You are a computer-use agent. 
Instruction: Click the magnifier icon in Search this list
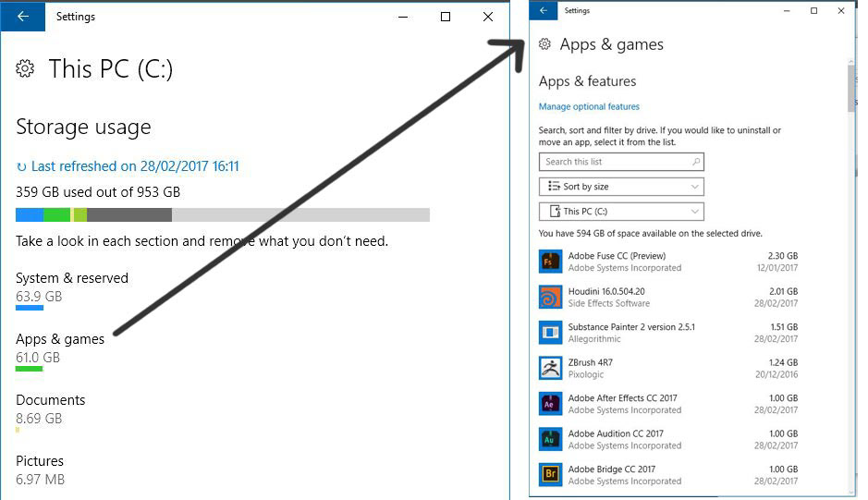(x=696, y=162)
